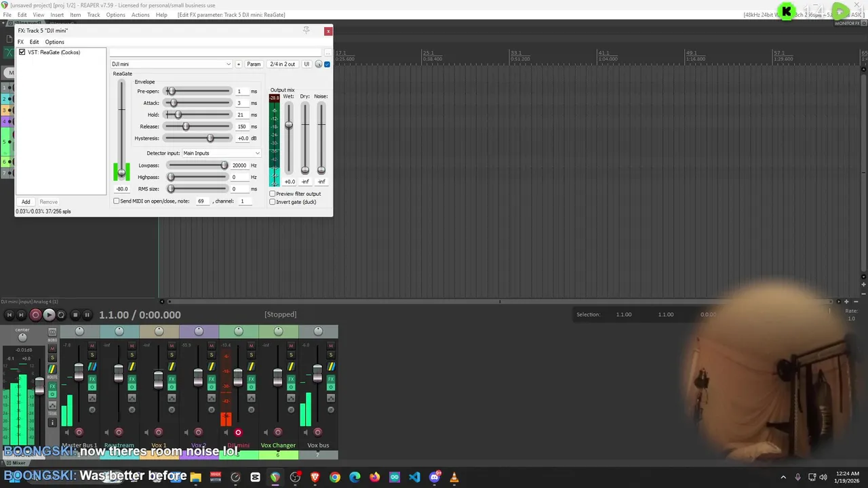Open FX chain for Vox 1 track
This screenshot has height=488, width=868.
pos(172,379)
